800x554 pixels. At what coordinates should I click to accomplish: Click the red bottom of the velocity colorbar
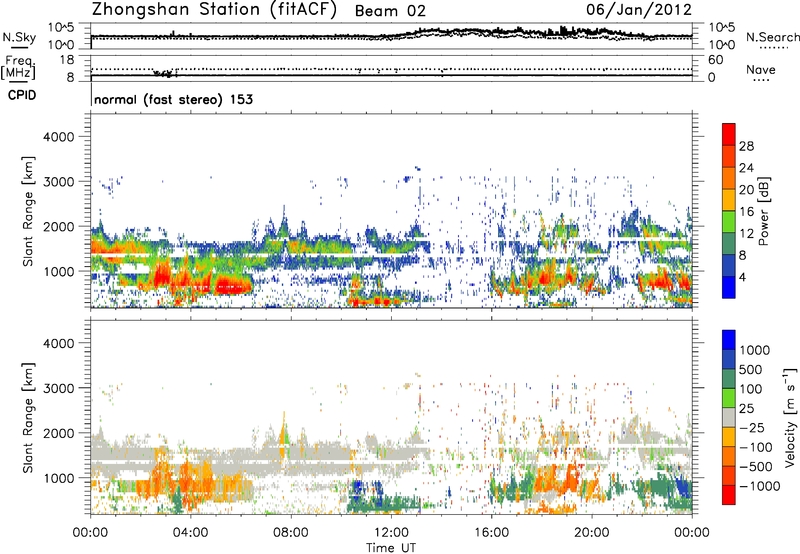coord(729,495)
